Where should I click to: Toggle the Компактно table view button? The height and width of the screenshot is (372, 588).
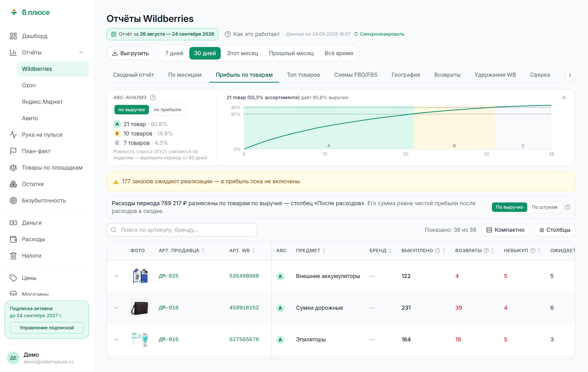coord(505,230)
